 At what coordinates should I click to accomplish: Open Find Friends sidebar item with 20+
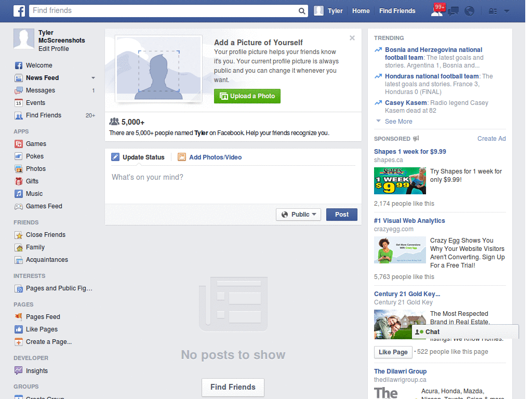tap(55, 115)
